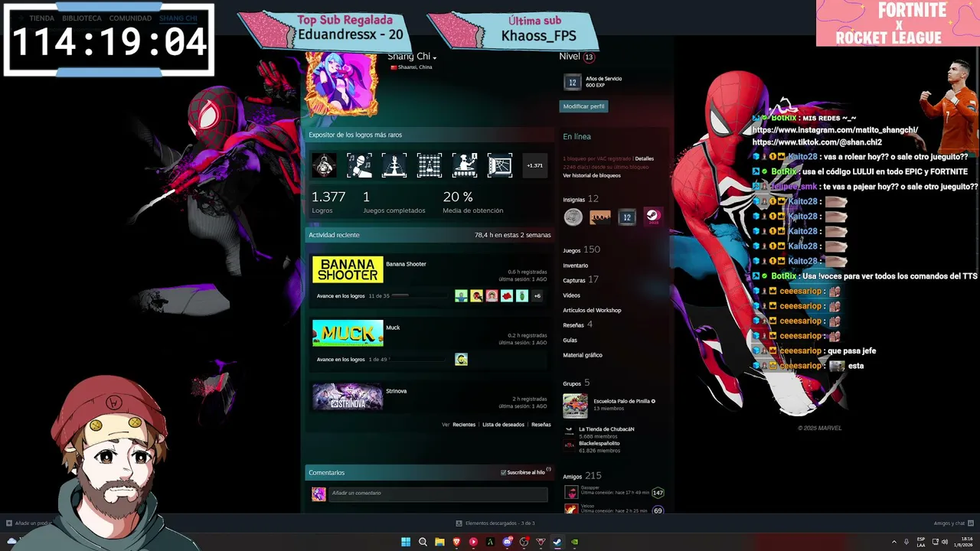Screen dimensions: 980x551
Task: Open the Nivel 13 level badge
Action: pos(588,57)
